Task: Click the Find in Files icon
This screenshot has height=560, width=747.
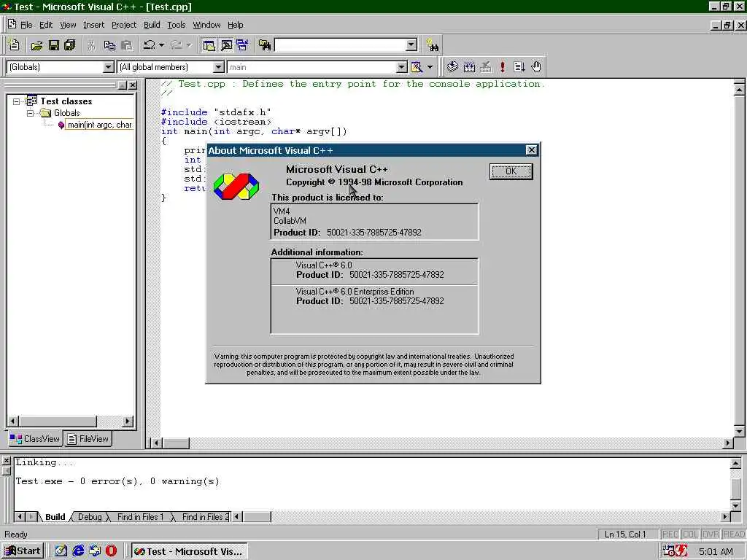Action: pos(265,45)
